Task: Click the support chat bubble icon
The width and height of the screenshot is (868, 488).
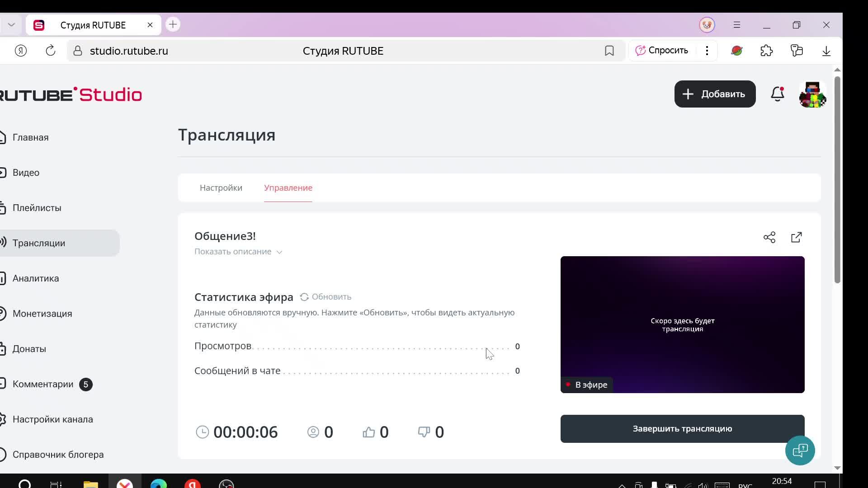Action: (800, 450)
